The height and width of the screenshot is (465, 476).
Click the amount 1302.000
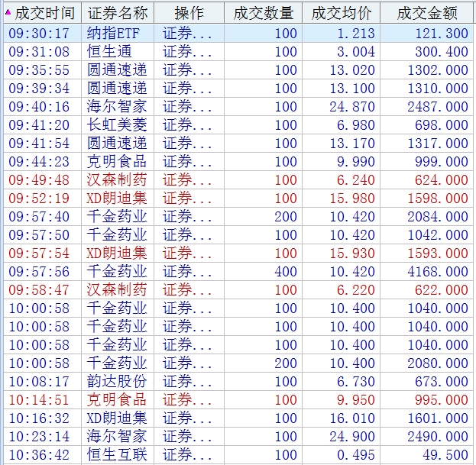point(438,70)
